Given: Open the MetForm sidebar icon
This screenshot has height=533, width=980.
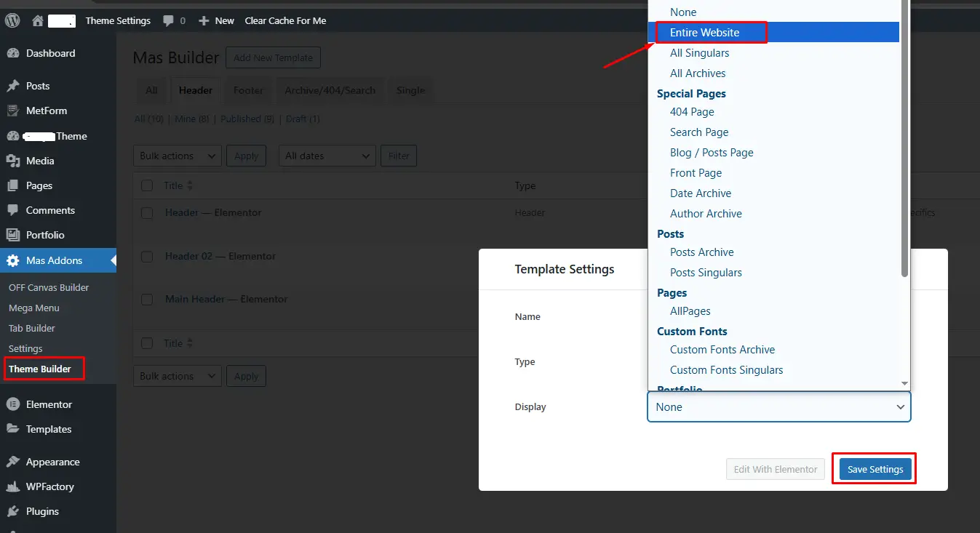Looking at the screenshot, I should [12, 111].
